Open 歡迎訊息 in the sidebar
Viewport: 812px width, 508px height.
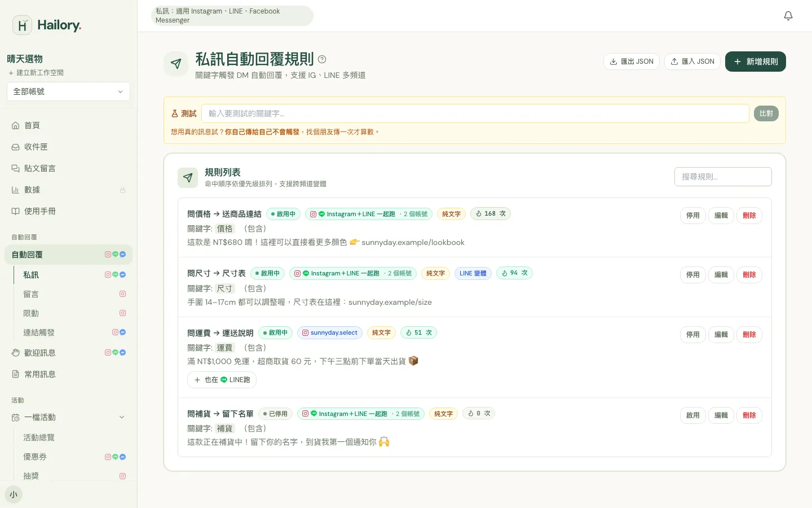point(68,353)
